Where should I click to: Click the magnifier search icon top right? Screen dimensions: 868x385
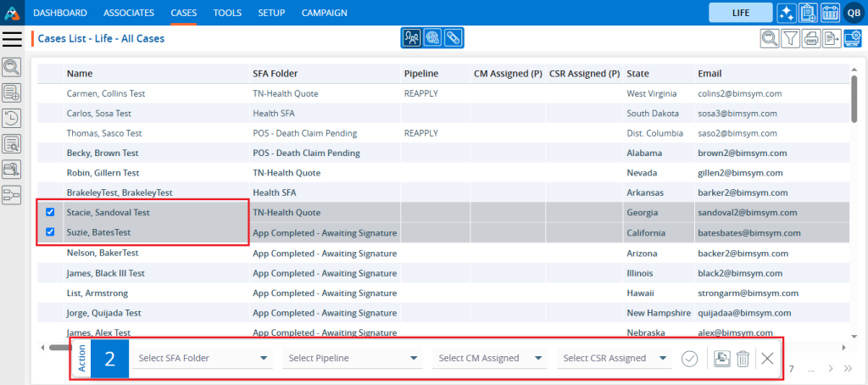769,38
